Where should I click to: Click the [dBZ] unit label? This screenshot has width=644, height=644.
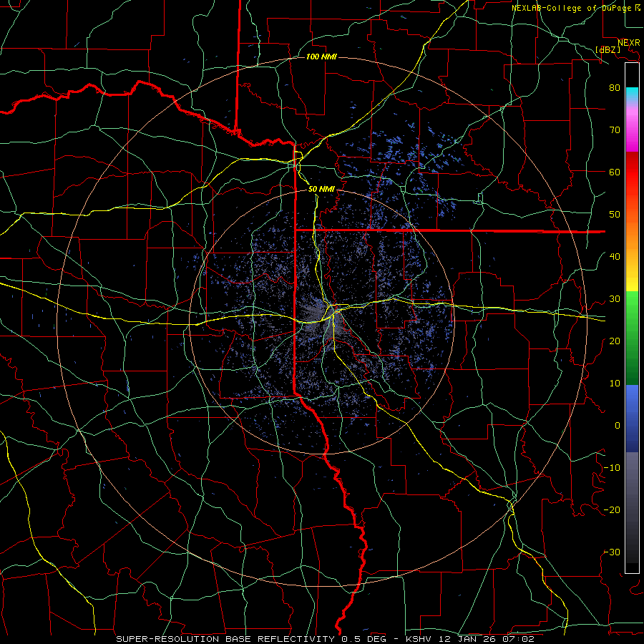pyautogui.click(x=608, y=49)
